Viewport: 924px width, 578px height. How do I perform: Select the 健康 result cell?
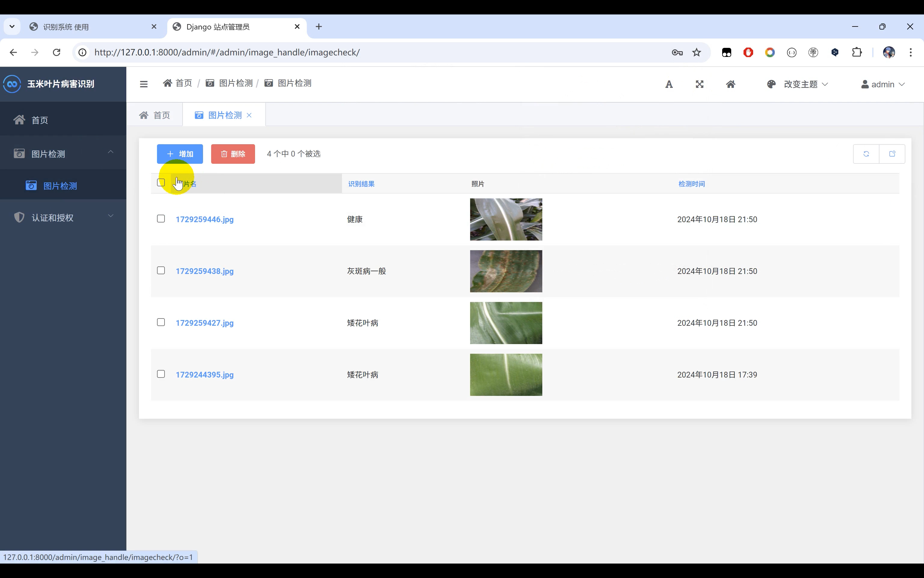point(355,219)
